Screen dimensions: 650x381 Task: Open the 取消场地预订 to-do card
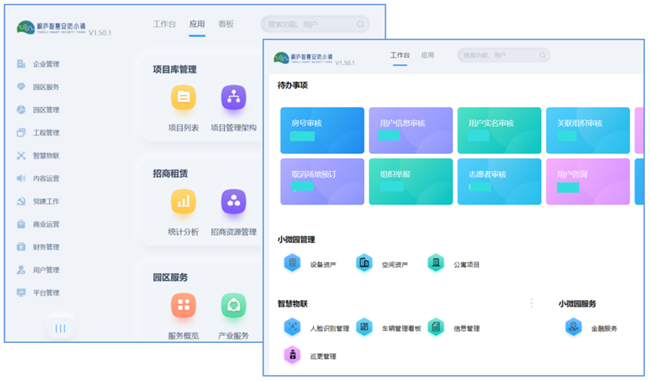click(322, 182)
